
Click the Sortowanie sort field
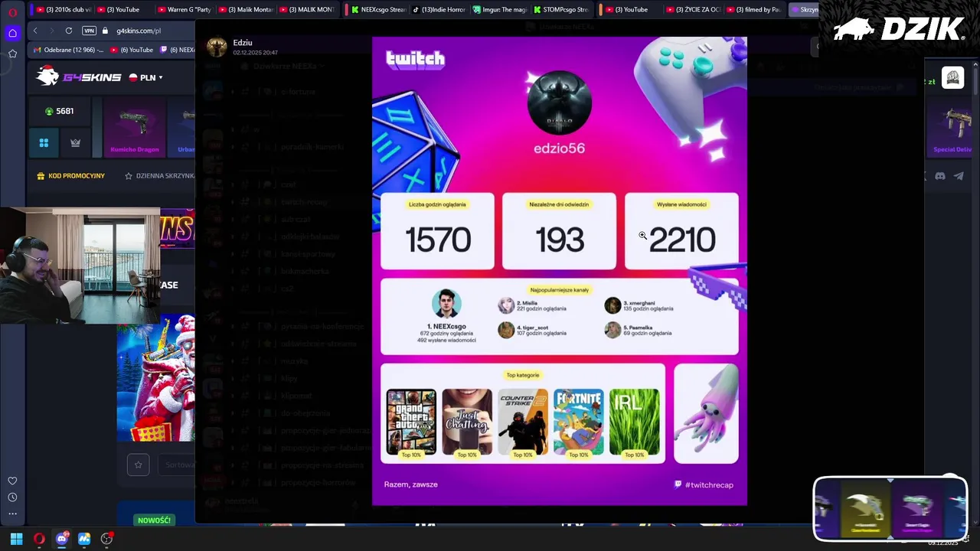pyautogui.click(x=176, y=465)
